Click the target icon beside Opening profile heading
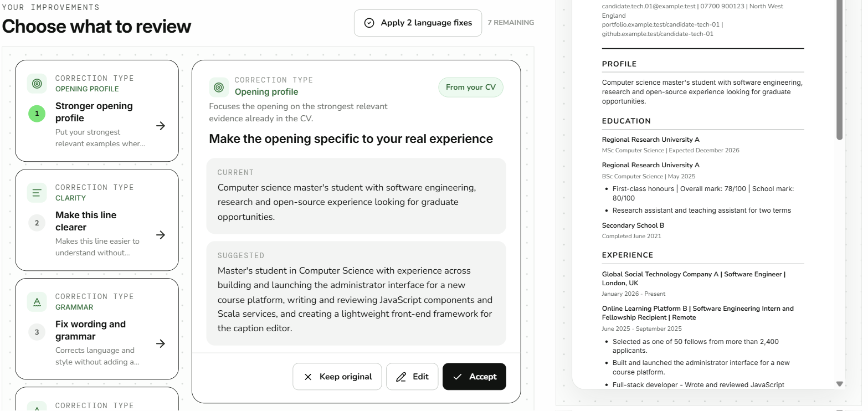 pos(219,87)
